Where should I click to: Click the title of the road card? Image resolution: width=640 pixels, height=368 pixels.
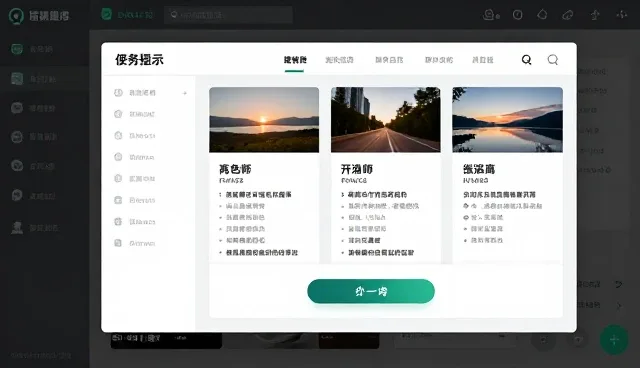pyautogui.click(x=357, y=169)
